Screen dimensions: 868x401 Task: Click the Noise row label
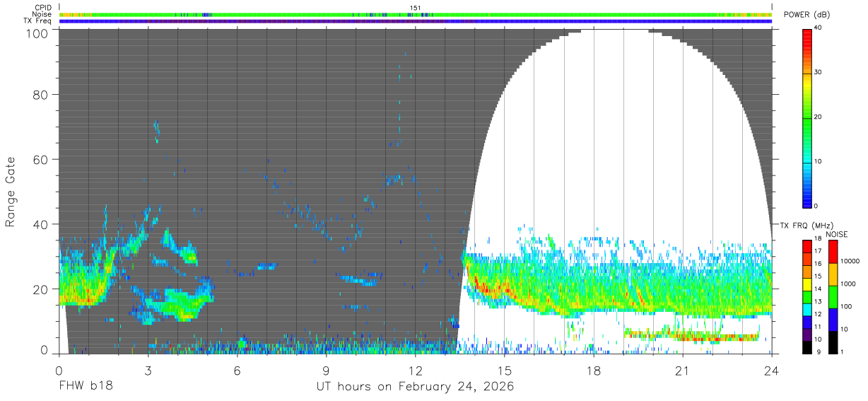click(42, 14)
